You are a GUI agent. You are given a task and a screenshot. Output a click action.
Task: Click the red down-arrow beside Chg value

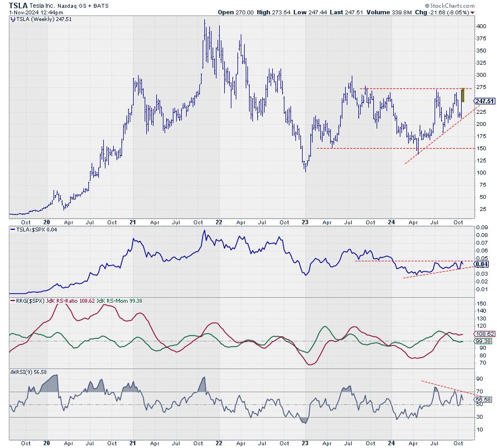(474, 12)
